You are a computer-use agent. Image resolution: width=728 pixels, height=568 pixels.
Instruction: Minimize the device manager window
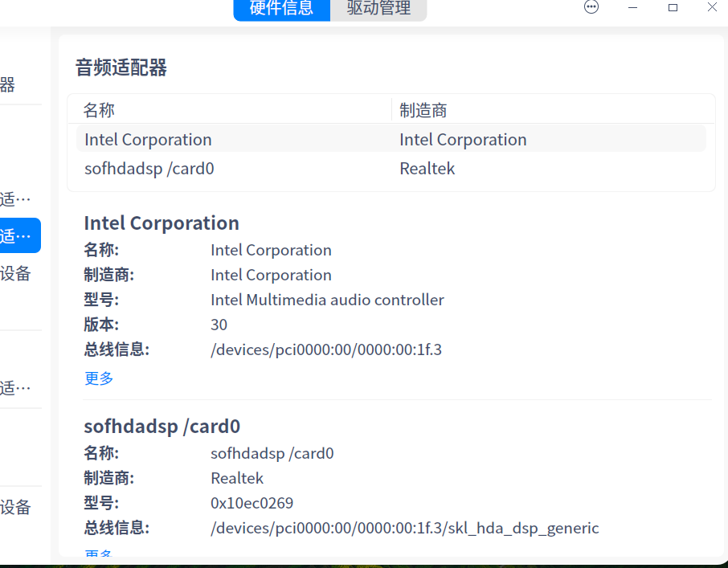632,7
